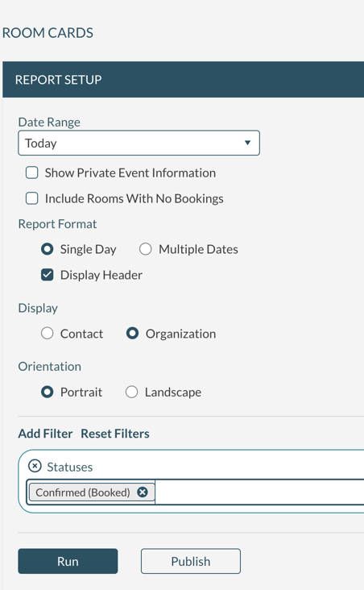Select the Multiple Dates report format

146,249
